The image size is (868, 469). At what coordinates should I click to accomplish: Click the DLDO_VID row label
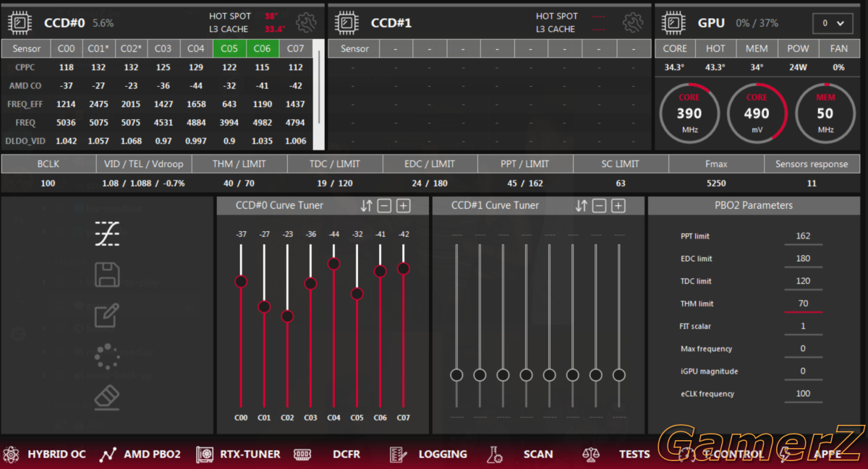(26, 141)
